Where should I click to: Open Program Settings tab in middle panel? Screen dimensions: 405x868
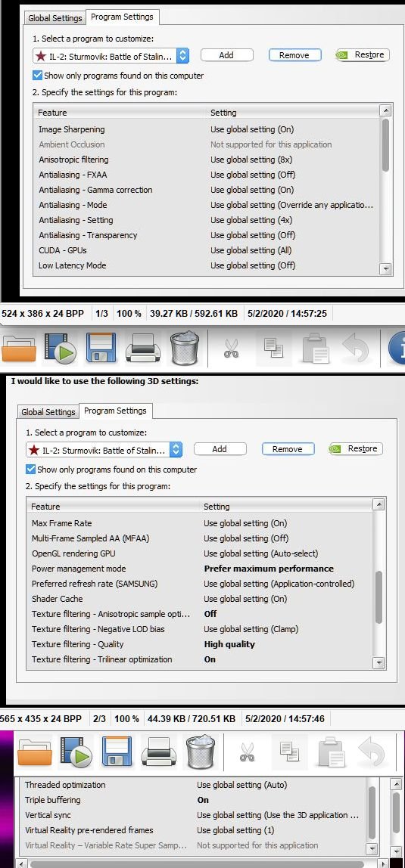click(115, 411)
